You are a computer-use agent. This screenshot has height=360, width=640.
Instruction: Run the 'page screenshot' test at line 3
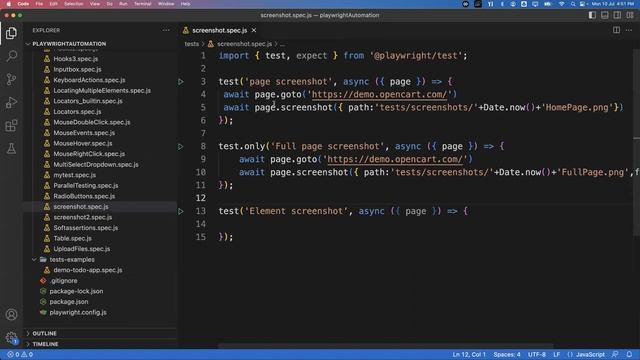click(x=180, y=82)
